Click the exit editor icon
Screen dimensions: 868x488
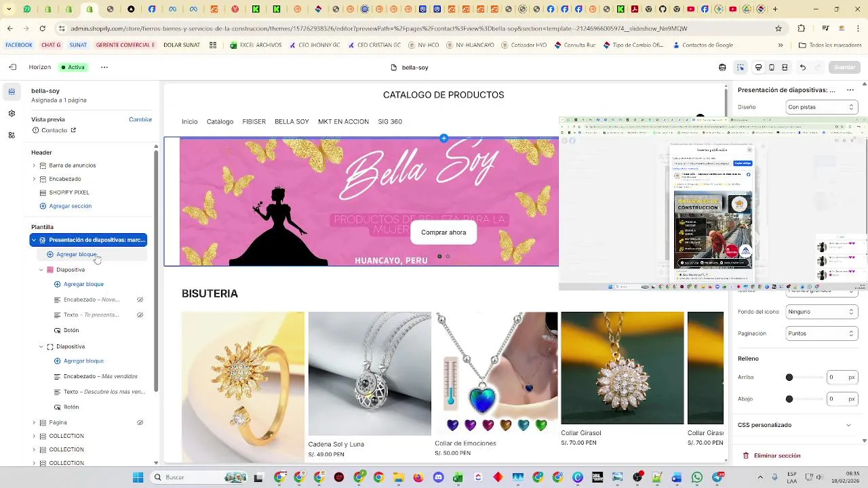point(13,67)
